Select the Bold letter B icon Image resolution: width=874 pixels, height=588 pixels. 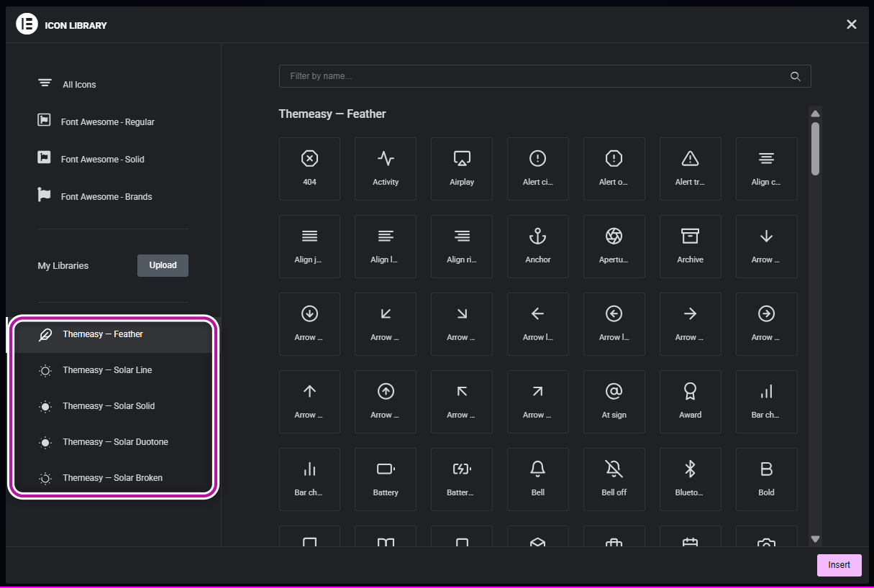[767, 479]
